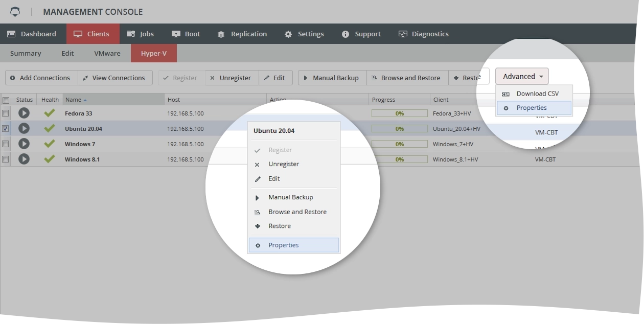
Task: Uncheck the Ubuntu 20.04 row checkbox
Action: [x=6, y=128]
